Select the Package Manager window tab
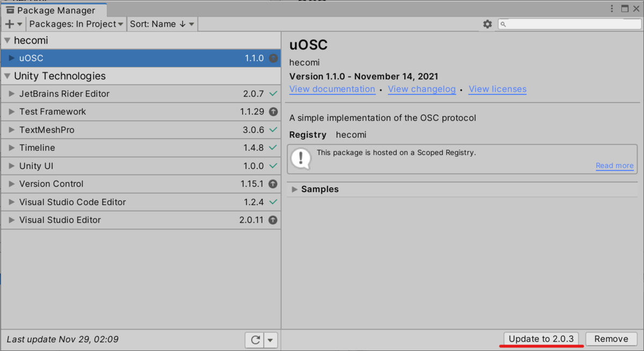Viewport: 644px width, 351px height. (54, 9)
